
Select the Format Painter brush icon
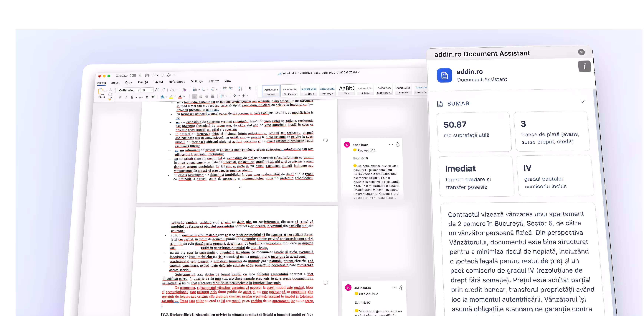pos(110,99)
